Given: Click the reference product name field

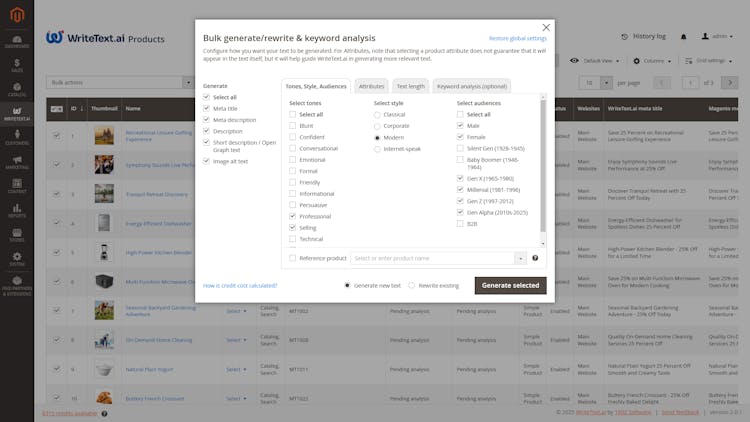Looking at the screenshot, I should coord(433,258).
